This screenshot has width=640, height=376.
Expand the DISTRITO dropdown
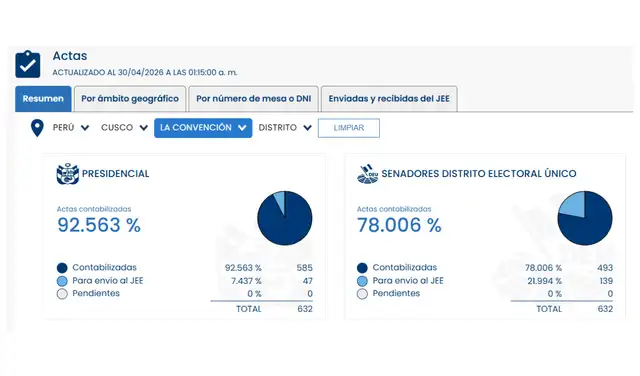(285, 128)
